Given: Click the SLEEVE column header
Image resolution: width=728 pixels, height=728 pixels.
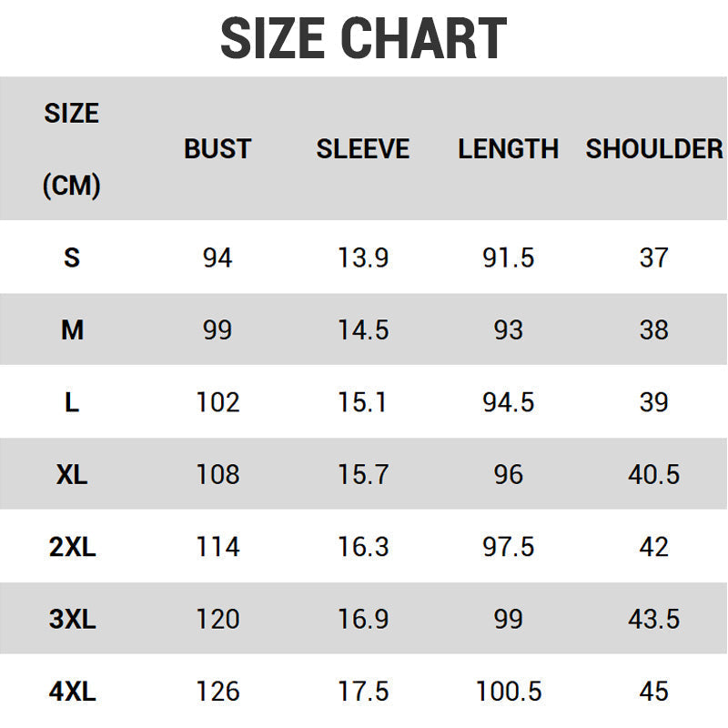Looking at the screenshot, I should pos(363,149).
